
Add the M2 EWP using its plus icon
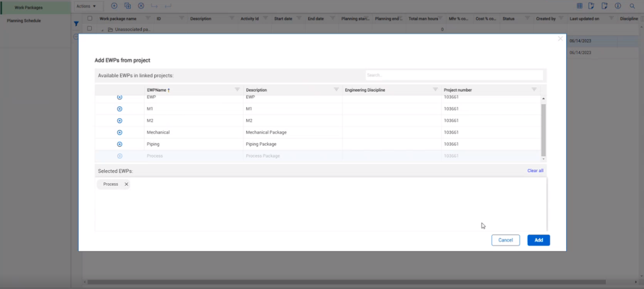pos(120,121)
